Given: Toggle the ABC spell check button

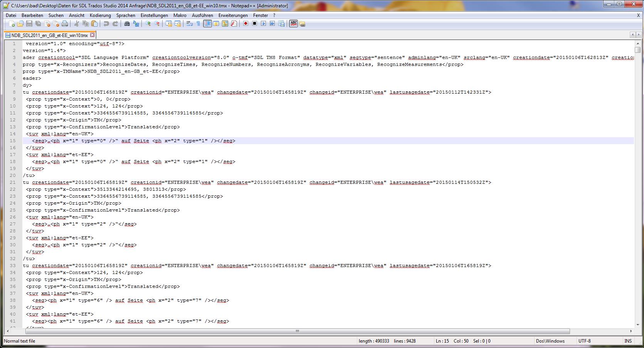Looking at the screenshot, I should pyautogui.click(x=293, y=24).
